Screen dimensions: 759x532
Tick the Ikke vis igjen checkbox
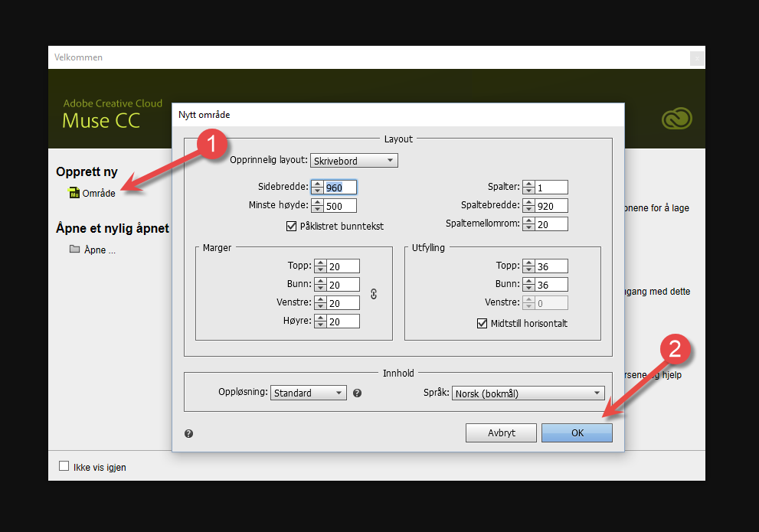coord(64,465)
